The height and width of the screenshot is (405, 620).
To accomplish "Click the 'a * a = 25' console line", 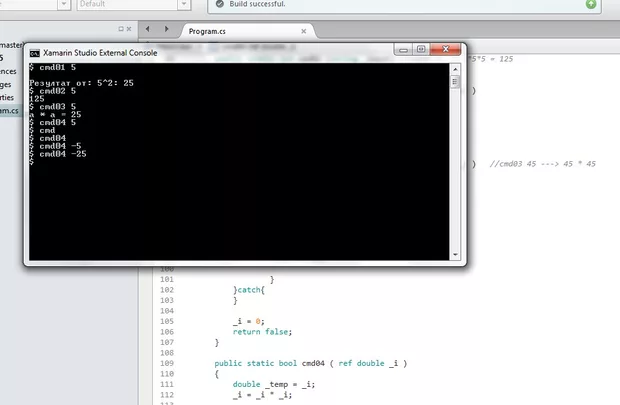I will 55,114.
